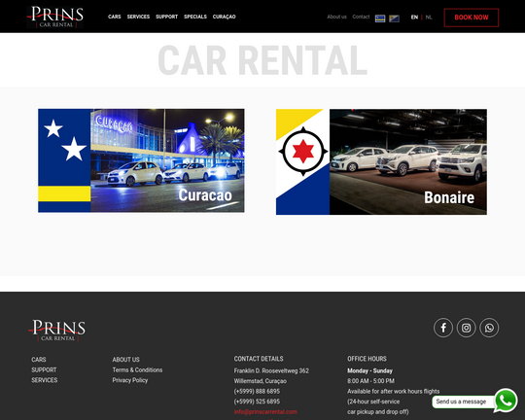Open the footer Cars link
This screenshot has height=420, width=525.
39,360
